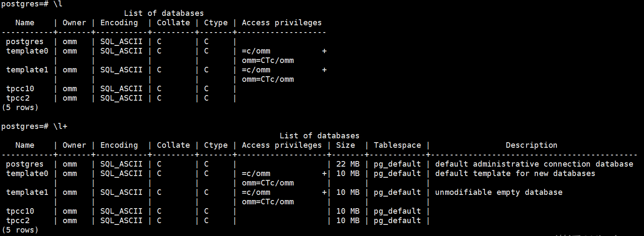This screenshot has width=644, height=236.
Task: Click the Description column header
Action: tap(531, 145)
